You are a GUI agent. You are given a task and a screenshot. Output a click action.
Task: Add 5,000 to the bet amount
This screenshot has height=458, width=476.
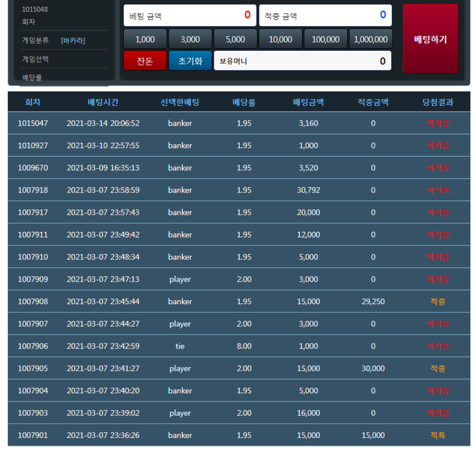(235, 39)
